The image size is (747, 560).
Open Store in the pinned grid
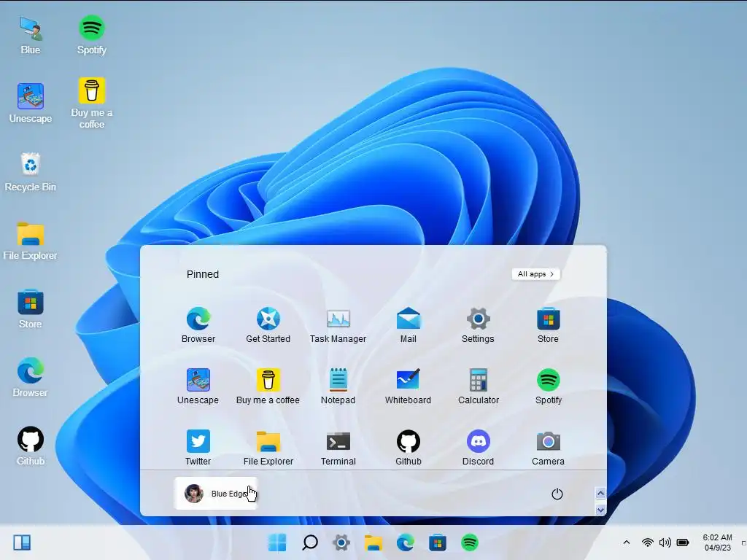(x=548, y=325)
